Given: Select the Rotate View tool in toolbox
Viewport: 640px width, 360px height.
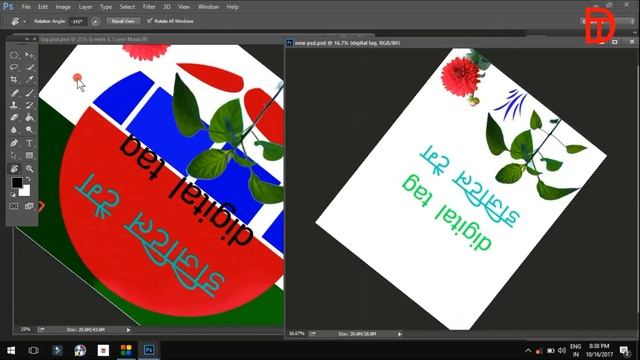Looking at the screenshot, I should click(x=14, y=169).
